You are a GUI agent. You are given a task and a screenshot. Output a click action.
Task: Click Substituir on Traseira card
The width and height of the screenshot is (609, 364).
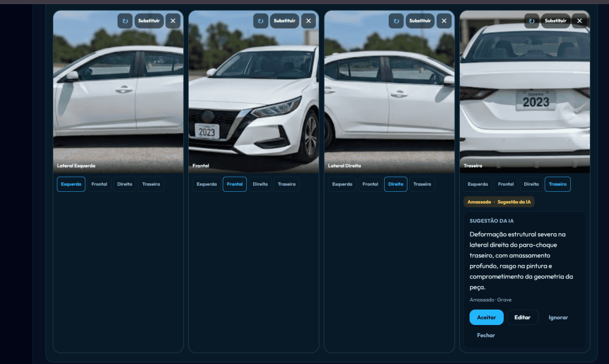[x=556, y=21]
